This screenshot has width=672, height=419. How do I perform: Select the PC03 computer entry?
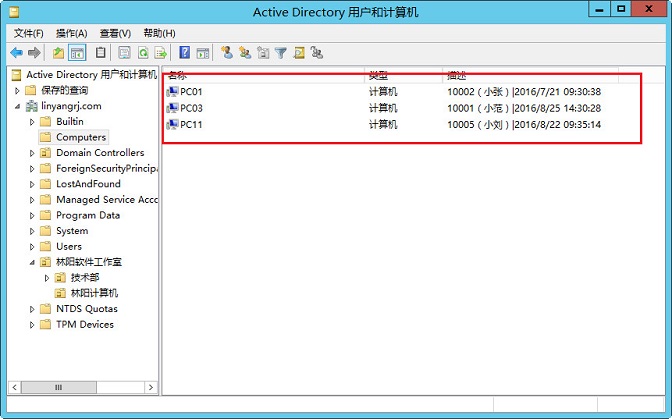tap(191, 108)
